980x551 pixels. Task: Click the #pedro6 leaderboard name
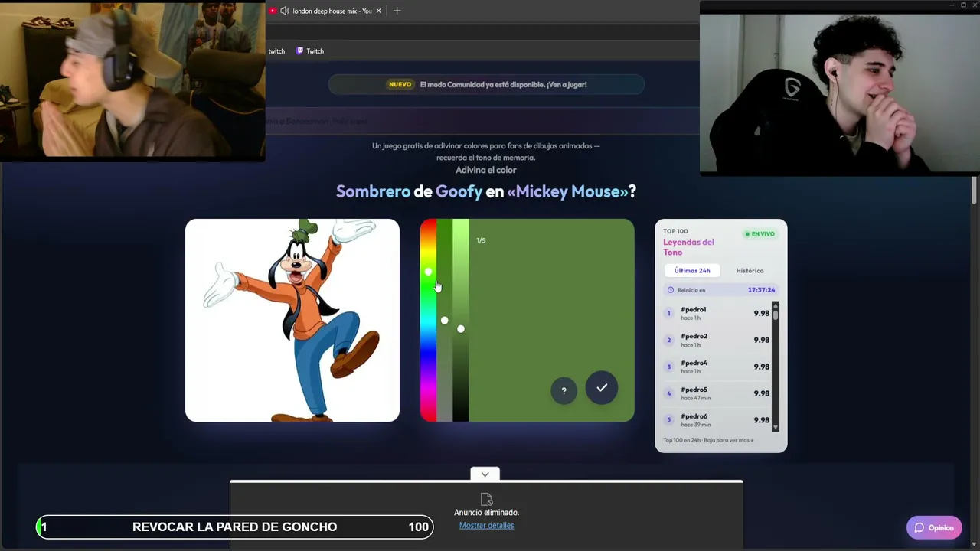[694, 416]
